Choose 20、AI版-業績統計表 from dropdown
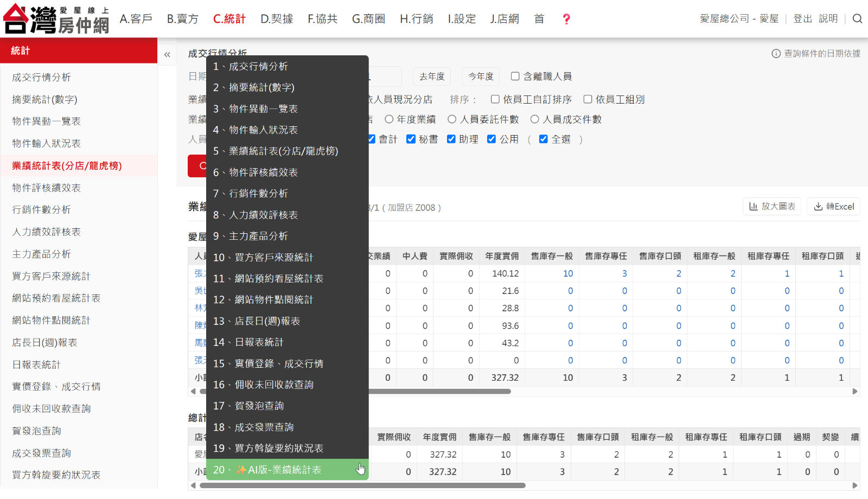 [x=288, y=470]
